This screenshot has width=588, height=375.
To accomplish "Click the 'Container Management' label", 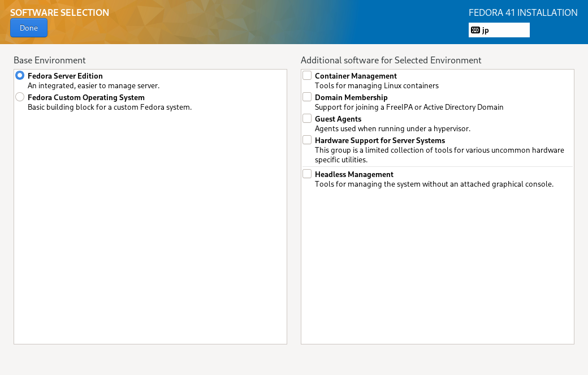I will click(356, 76).
